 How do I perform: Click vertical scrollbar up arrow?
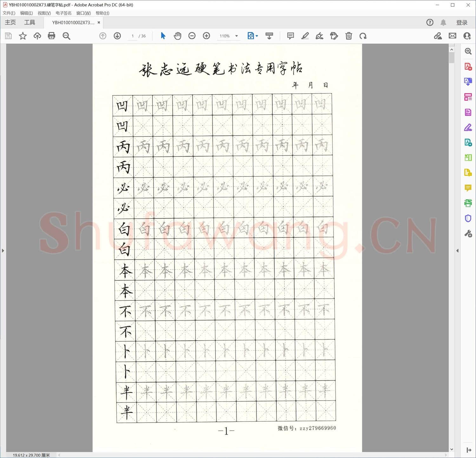point(452,50)
